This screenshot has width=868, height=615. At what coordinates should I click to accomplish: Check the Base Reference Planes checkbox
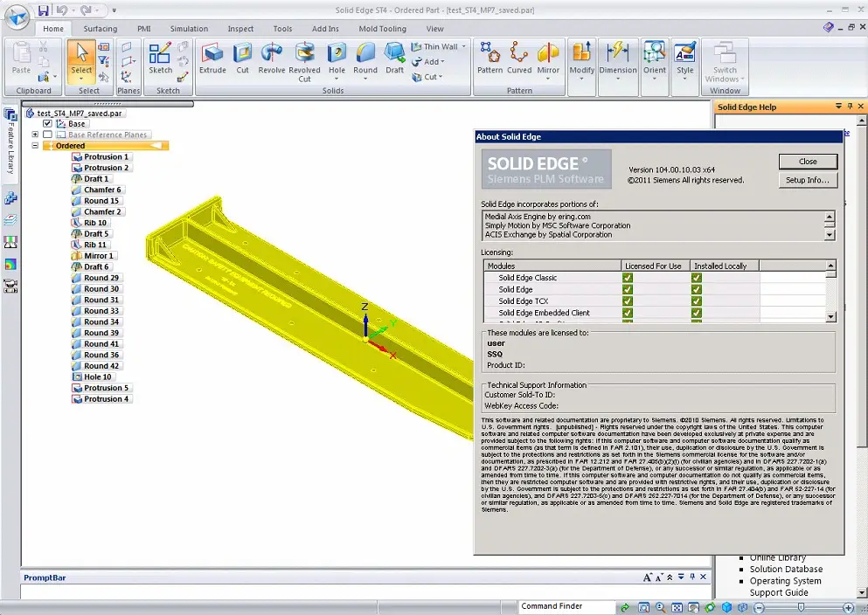pyautogui.click(x=47, y=135)
